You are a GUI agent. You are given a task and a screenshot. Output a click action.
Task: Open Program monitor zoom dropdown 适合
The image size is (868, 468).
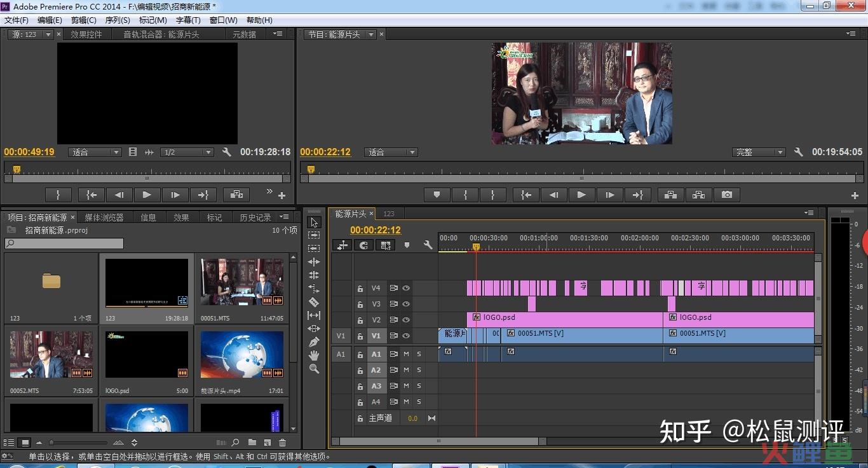pyautogui.click(x=391, y=152)
